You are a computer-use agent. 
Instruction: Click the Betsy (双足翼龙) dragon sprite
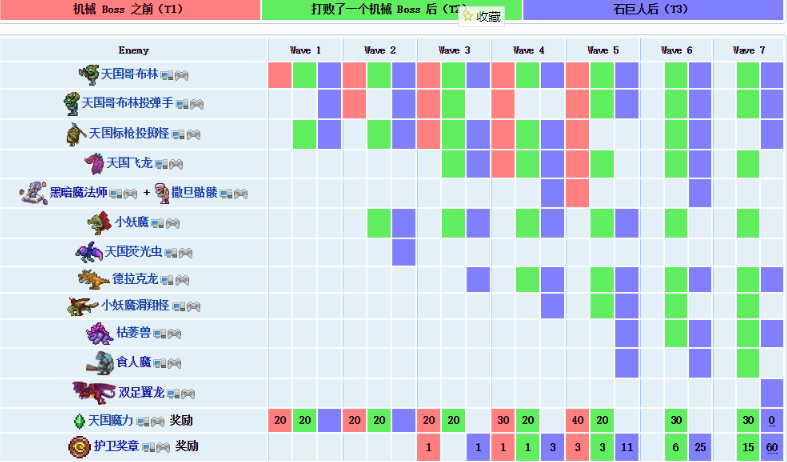point(94,392)
